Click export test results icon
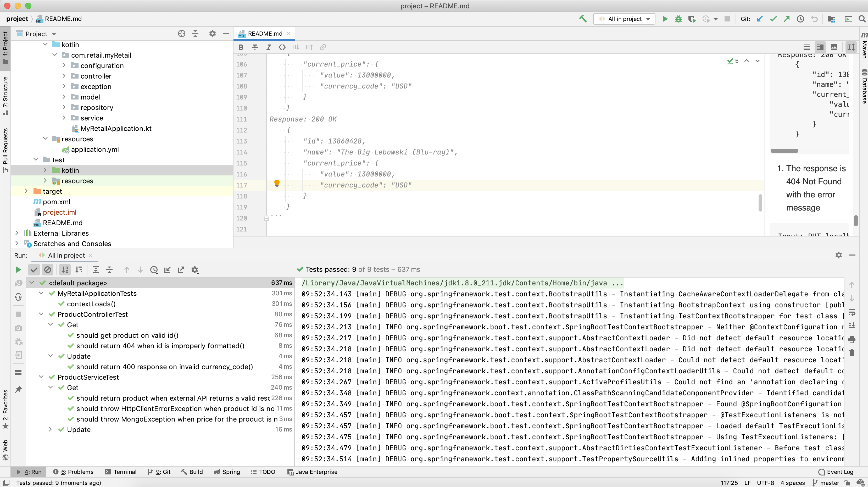Screen dimensions: 868x487 [x=181, y=270]
